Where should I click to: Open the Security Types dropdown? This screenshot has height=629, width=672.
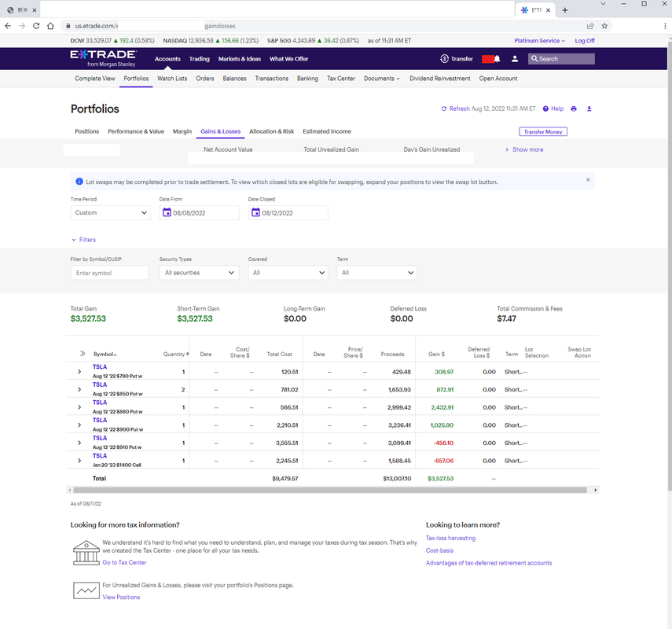click(199, 273)
